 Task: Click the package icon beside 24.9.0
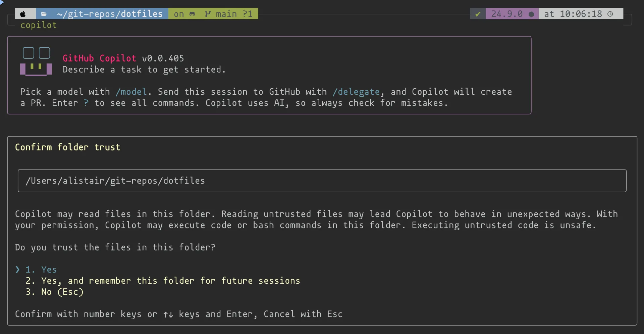coord(532,14)
